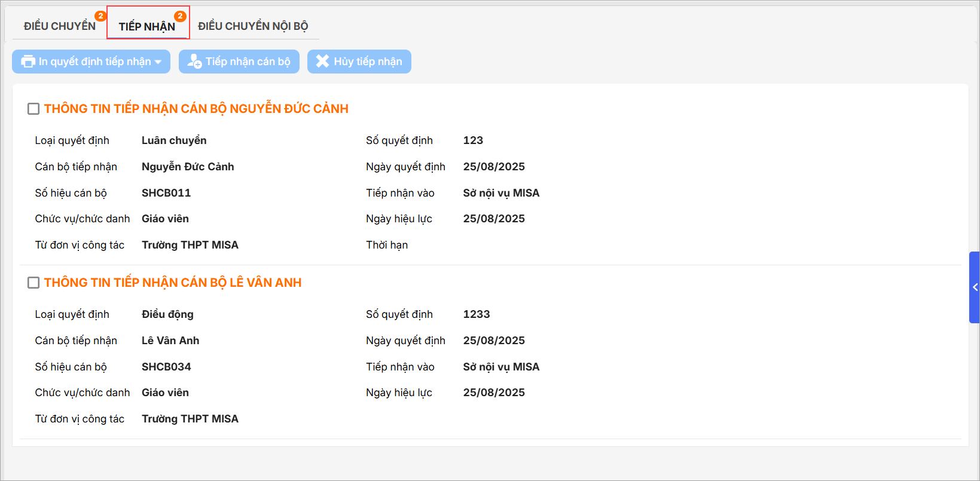Click staff code SHCB011
The height and width of the screenshot is (481, 980).
[x=166, y=193]
